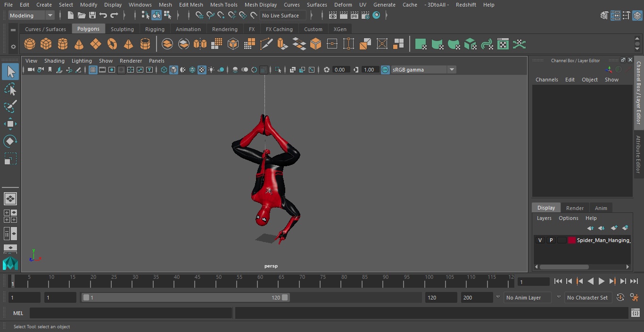Pick the Paint Selection tool

[x=10, y=106]
